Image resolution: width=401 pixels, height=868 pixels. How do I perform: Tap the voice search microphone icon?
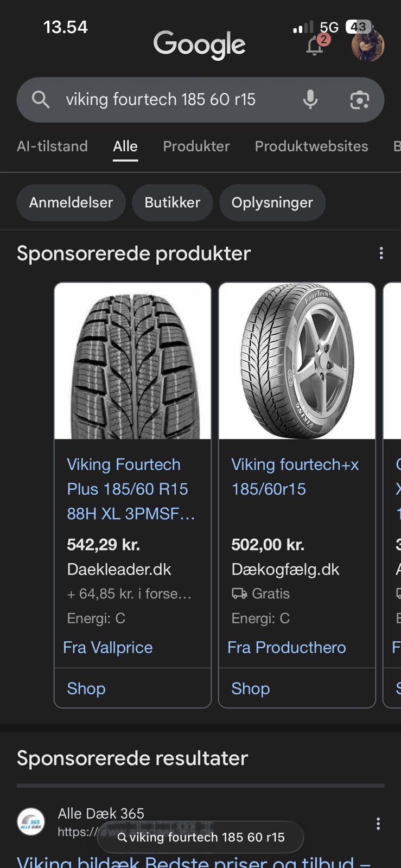point(310,100)
